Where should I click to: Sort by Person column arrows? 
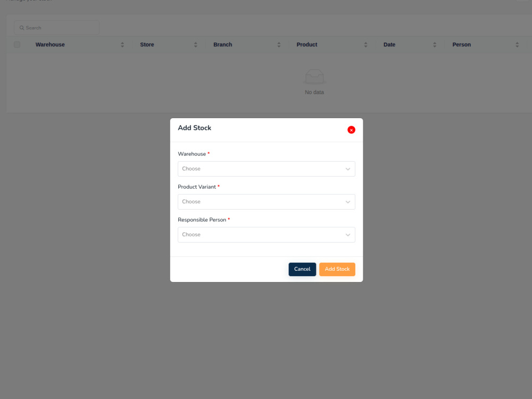[x=518, y=45]
